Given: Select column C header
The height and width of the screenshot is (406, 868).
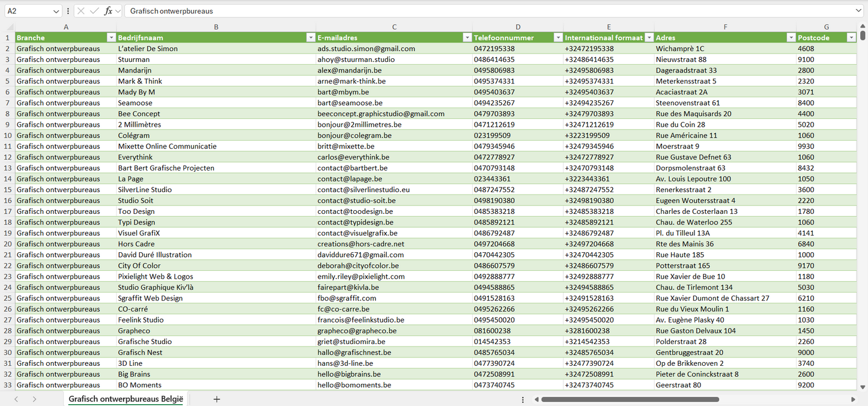Looking at the screenshot, I should (x=394, y=27).
